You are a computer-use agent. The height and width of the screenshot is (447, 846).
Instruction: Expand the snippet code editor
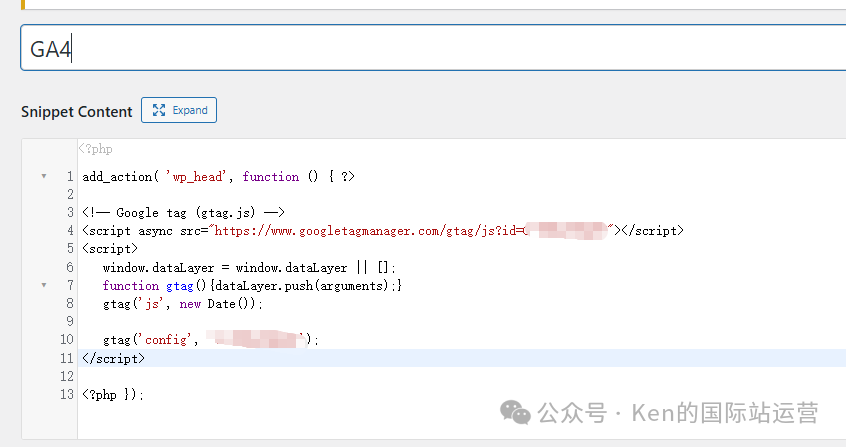point(179,110)
